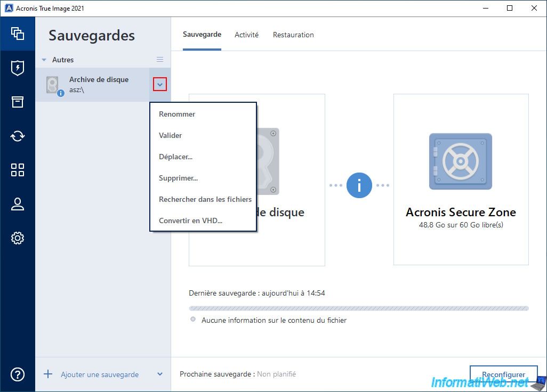
Task: Select Convertir en VHD... menu entry
Action: pyautogui.click(x=190, y=220)
